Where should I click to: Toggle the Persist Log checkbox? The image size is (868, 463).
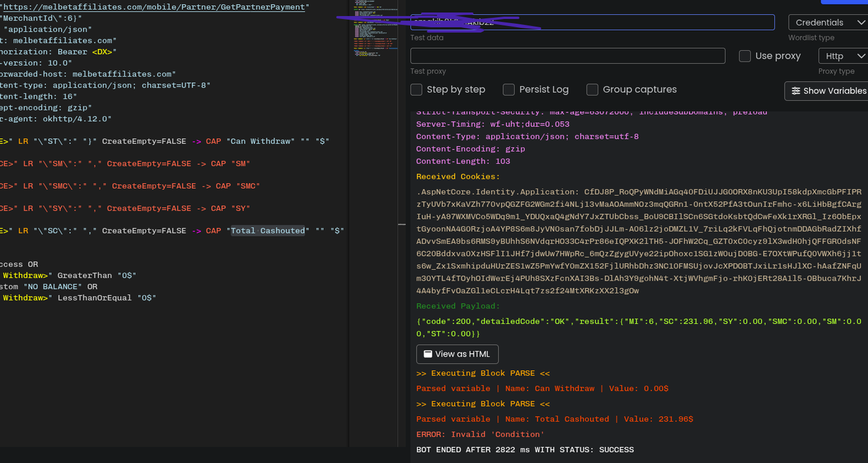pyautogui.click(x=509, y=89)
